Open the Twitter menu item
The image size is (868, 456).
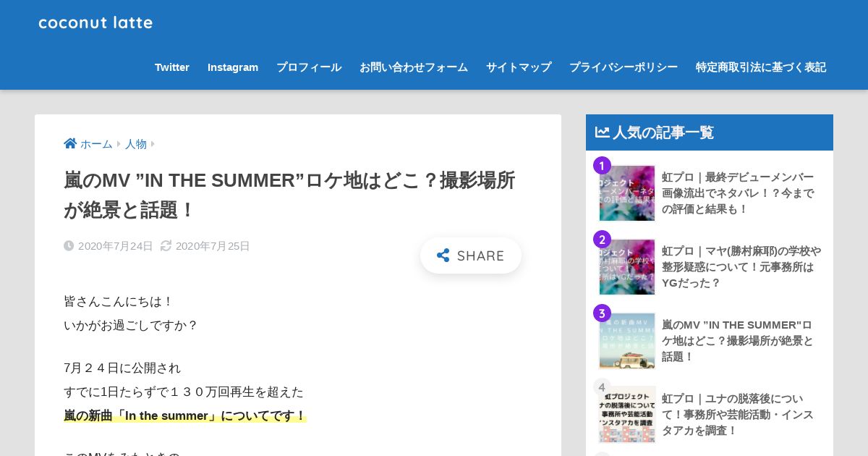click(172, 67)
